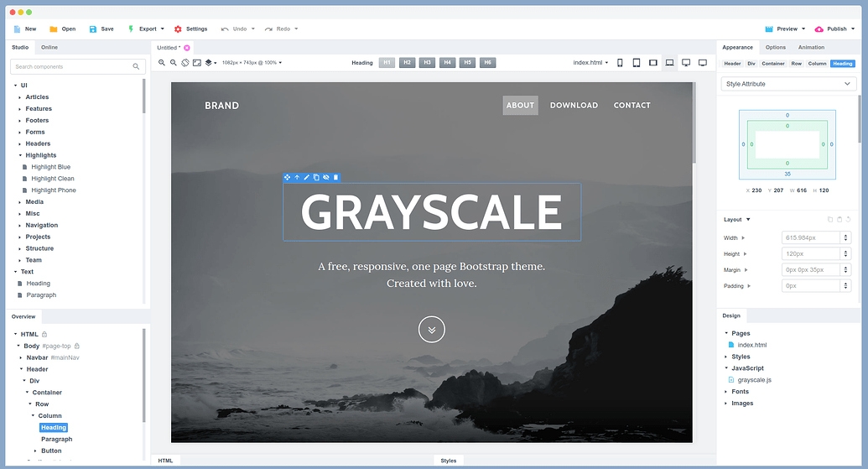
Task: Click the move handle on the selected heading
Action: [287, 177]
